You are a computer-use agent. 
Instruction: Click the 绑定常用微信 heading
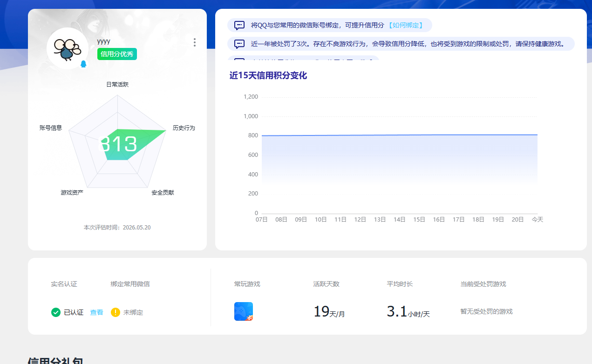[x=130, y=284]
